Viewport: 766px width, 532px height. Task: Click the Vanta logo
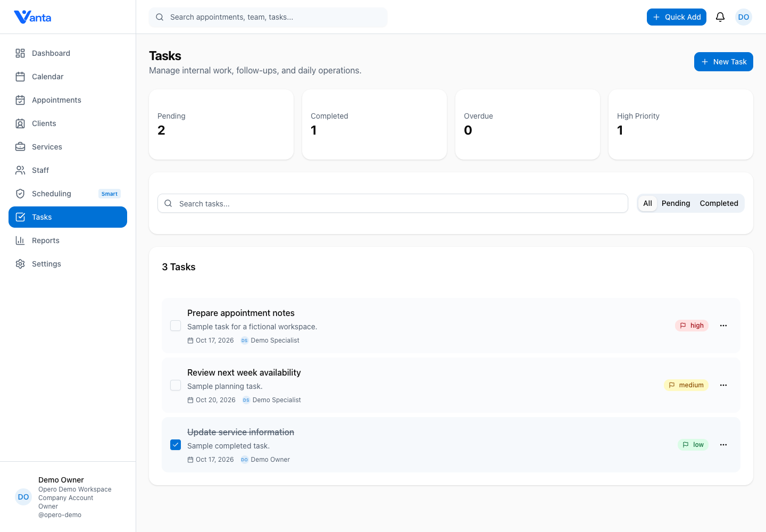(x=32, y=17)
